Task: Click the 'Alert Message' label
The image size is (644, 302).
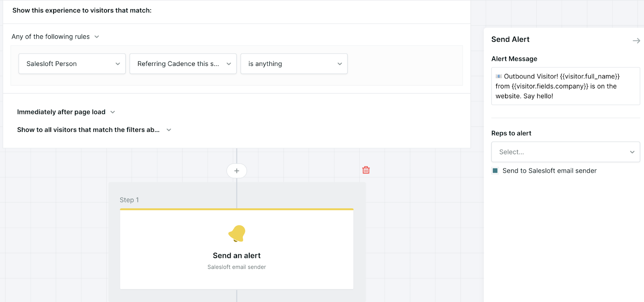Action: click(x=514, y=59)
